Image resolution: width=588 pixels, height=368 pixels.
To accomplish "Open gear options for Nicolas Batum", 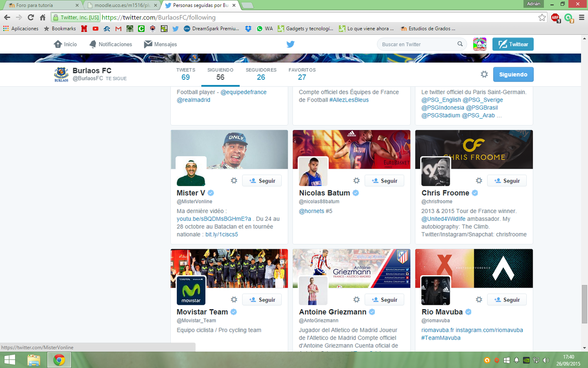I will [x=356, y=181].
